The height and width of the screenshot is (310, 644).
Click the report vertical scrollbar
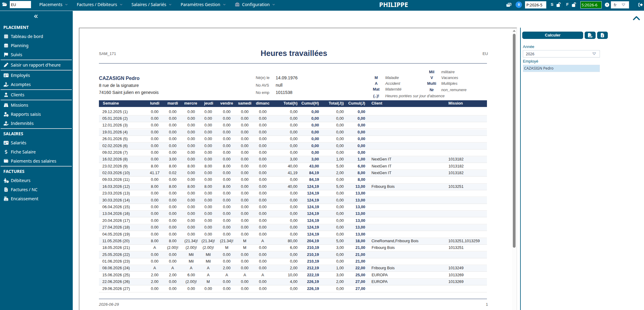514,140
